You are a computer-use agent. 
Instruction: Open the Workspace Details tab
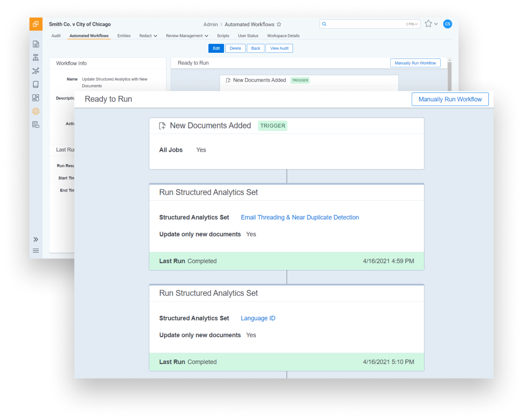point(283,36)
